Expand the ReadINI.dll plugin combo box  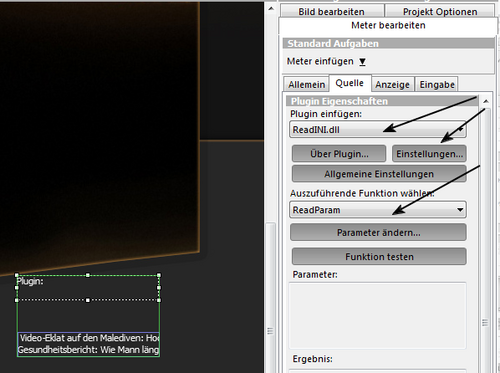tap(378, 129)
